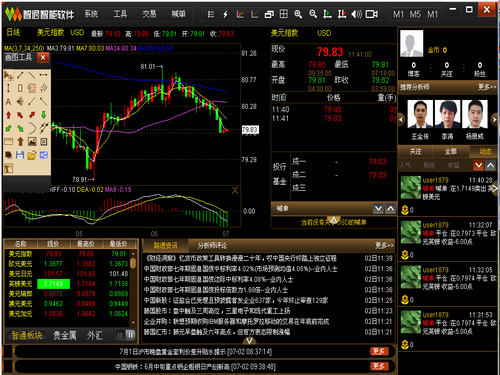Click the profile avatar next to 金币
This screenshot has width=500, height=375.
[411, 43]
